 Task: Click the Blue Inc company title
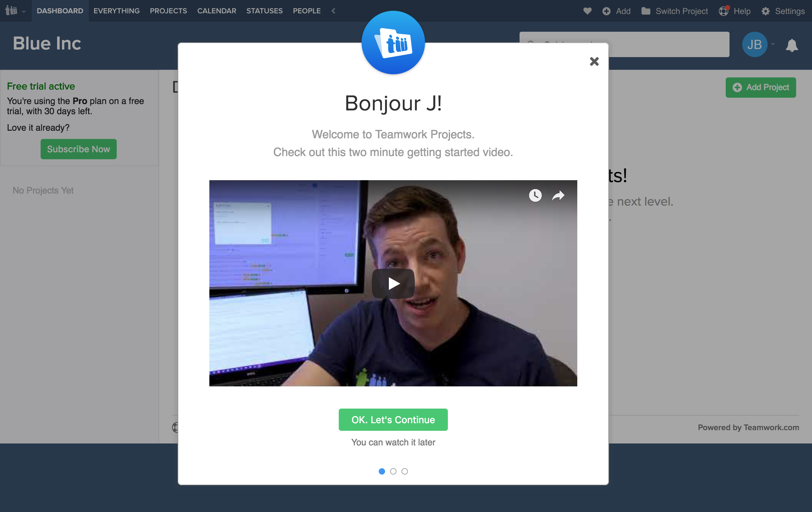tap(47, 43)
